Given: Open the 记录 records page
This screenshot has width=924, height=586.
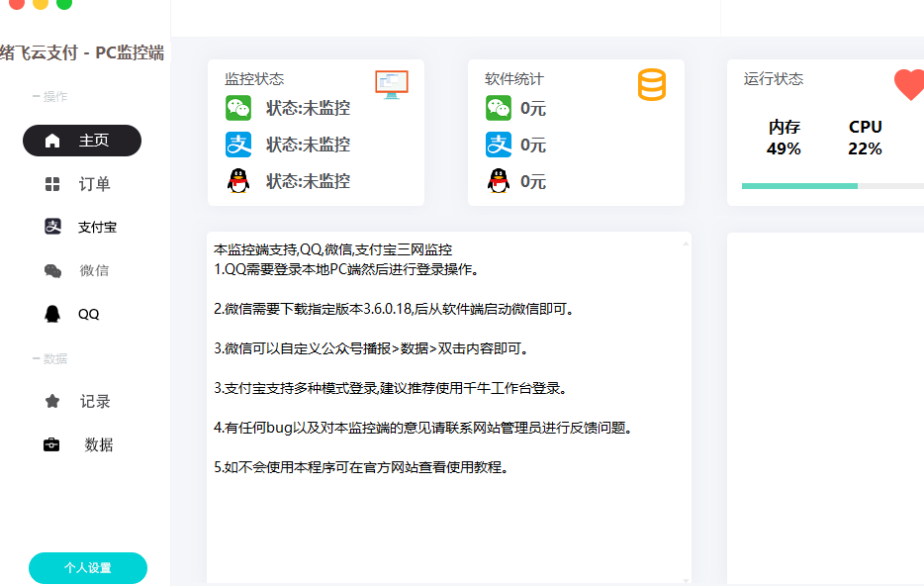Looking at the screenshot, I should tap(82, 401).
